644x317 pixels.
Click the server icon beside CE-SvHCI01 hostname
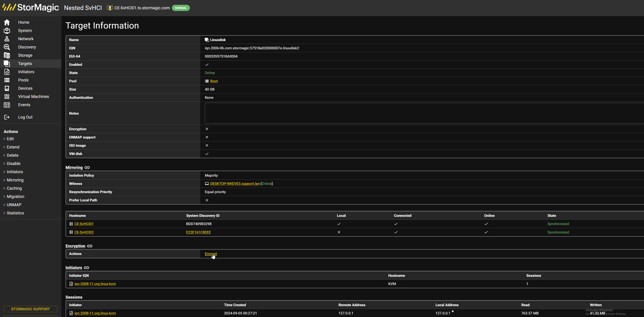(71, 224)
